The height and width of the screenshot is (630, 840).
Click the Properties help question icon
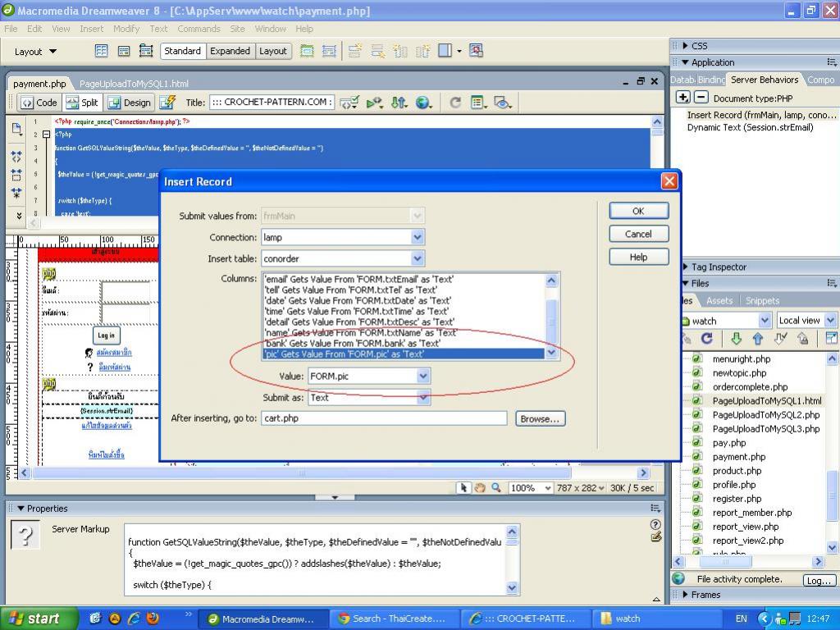[655, 524]
